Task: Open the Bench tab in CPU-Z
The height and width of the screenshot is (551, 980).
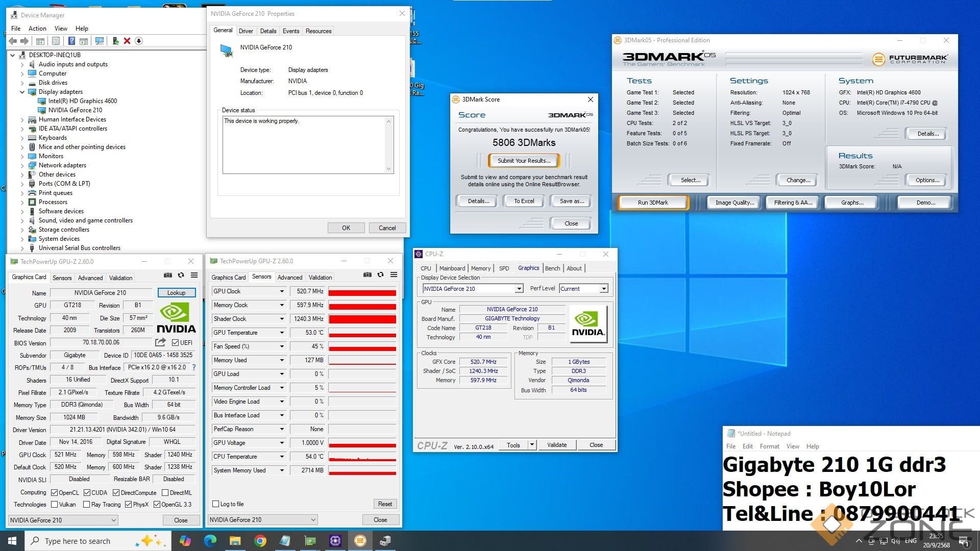Action: [x=552, y=268]
